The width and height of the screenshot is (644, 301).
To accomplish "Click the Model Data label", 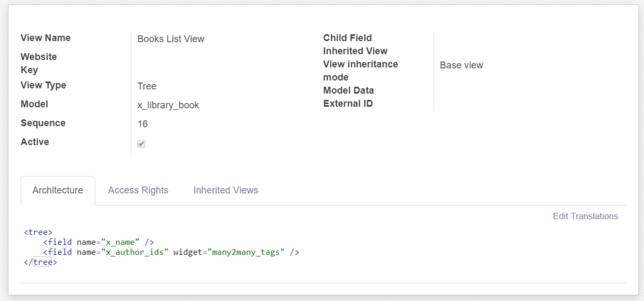I will point(348,90).
